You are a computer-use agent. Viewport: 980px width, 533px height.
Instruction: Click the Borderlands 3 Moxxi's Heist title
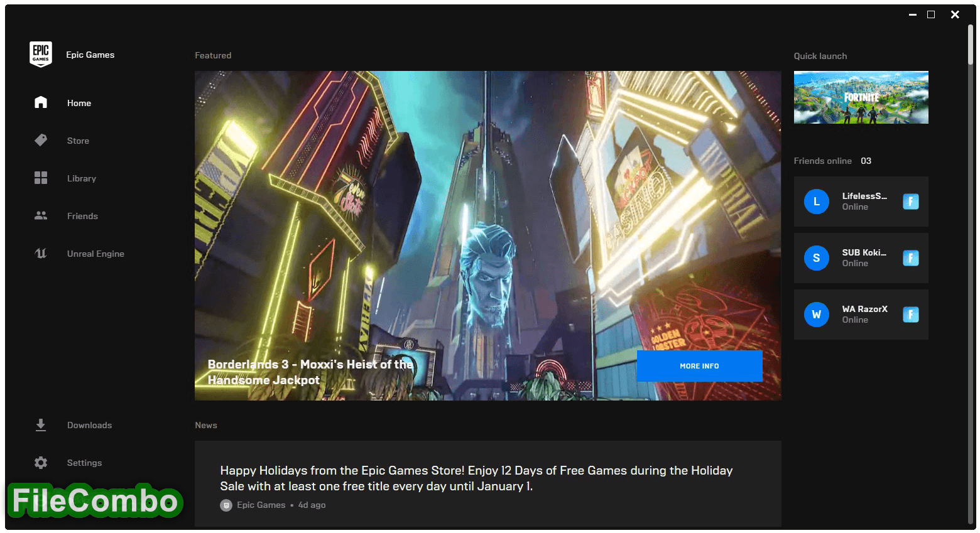(x=310, y=372)
